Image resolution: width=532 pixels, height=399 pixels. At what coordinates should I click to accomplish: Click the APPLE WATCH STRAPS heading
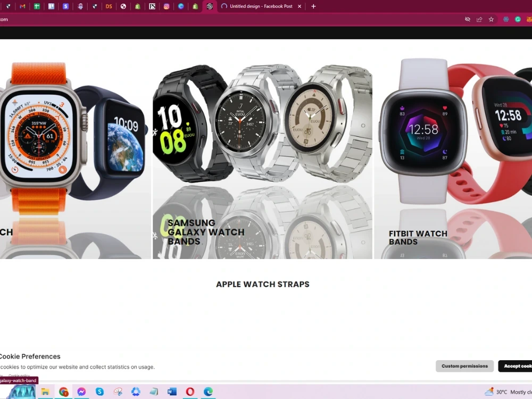pos(263,284)
